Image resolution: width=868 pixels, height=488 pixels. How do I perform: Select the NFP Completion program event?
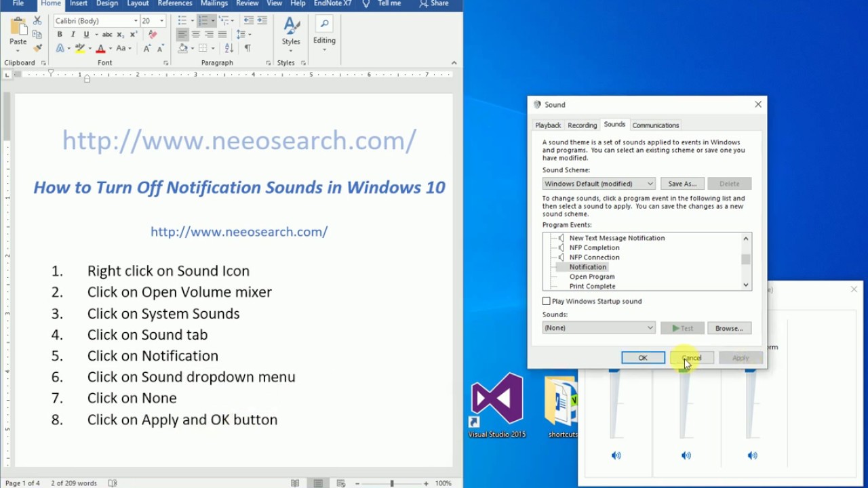(x=594, y=247)
